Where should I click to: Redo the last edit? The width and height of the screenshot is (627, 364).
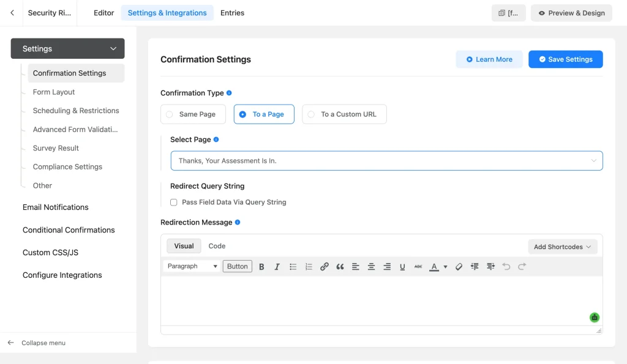[x=522, y=267]
